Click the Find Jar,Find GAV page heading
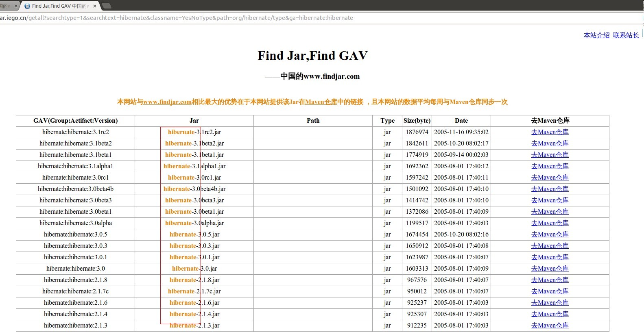Image resolution: width=644 pixels, height=332 pixels. click(x=313, y=56)
